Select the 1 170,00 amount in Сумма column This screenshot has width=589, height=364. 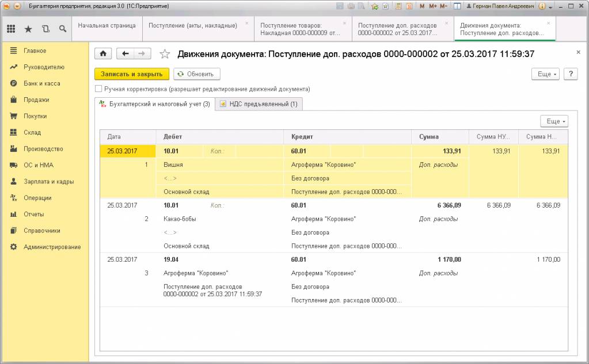(x=449, y=259)
